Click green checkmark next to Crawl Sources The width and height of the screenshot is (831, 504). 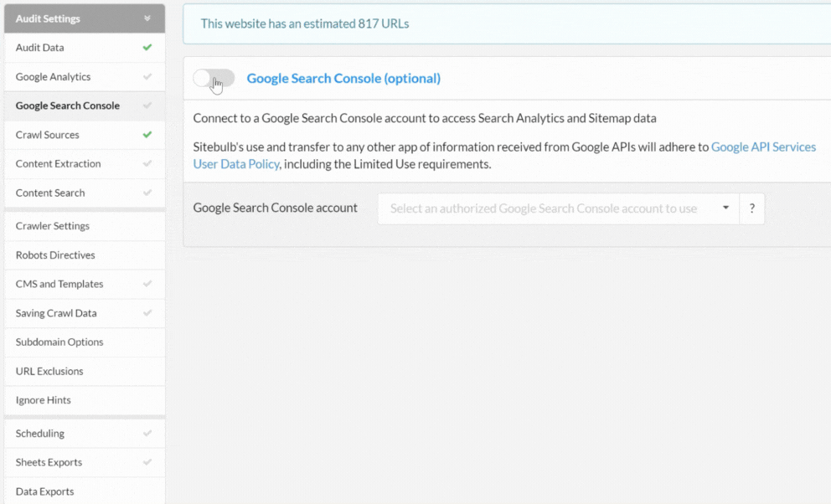(147, 135)
